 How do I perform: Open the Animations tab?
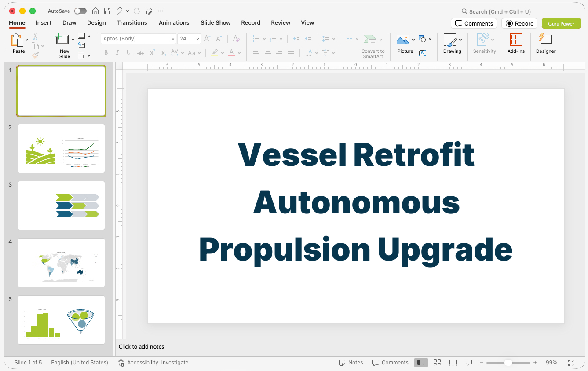click(174, 22)
